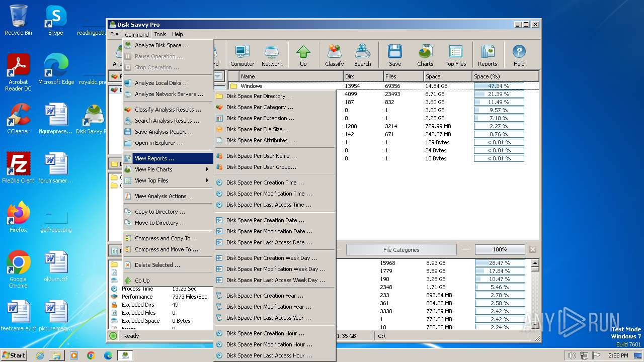The width and height of the screenshot is (644, 362).
Task: Open the Top Files toolbar icon
Action: tap(456, 55)
